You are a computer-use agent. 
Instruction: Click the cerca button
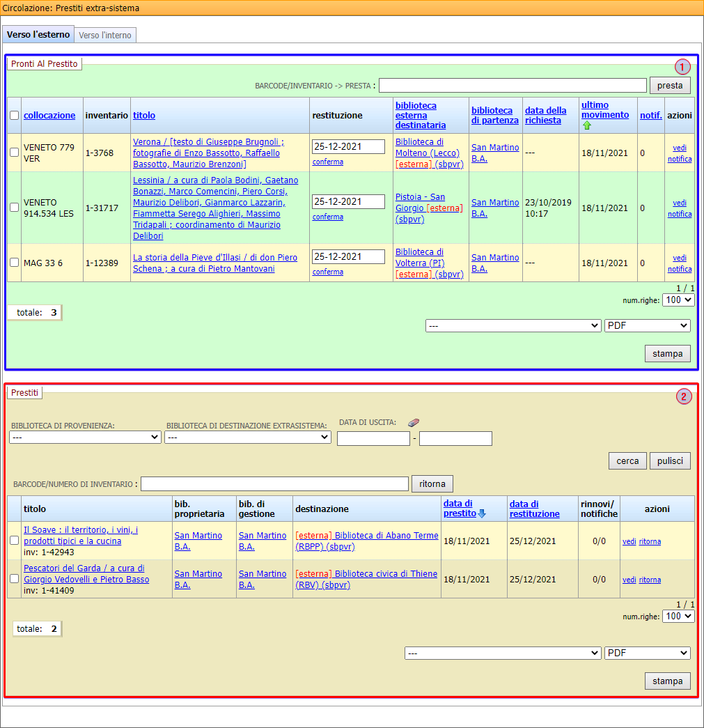coord(627,460)
